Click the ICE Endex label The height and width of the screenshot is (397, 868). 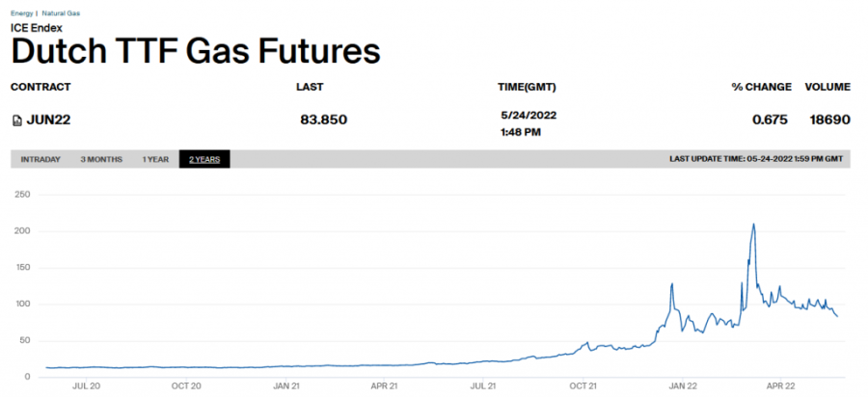click(x=37, y=28)
